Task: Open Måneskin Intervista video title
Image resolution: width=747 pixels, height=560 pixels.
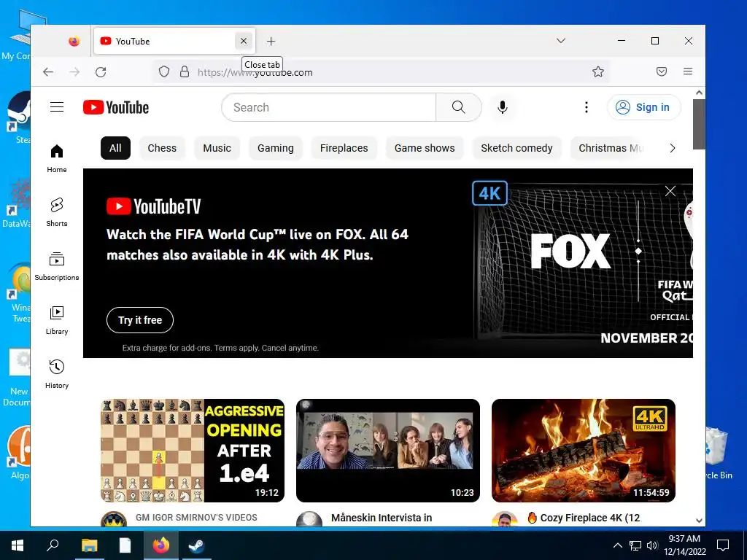Action: (x=382, y=518)
